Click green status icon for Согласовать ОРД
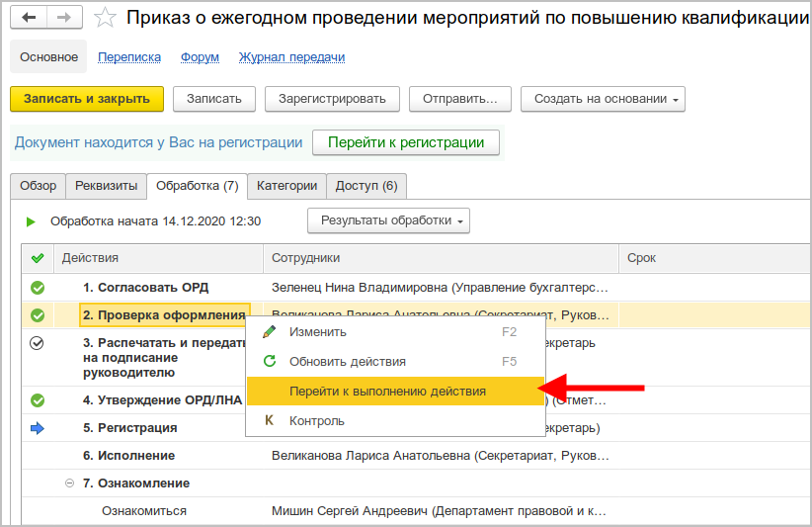Screen dimensions: 812x527 (38, 288)
